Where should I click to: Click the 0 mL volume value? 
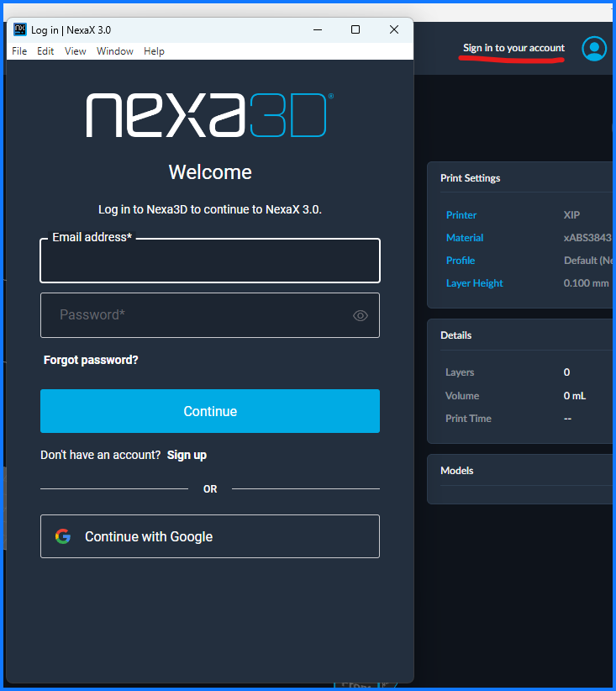click(x=575, y=396)
